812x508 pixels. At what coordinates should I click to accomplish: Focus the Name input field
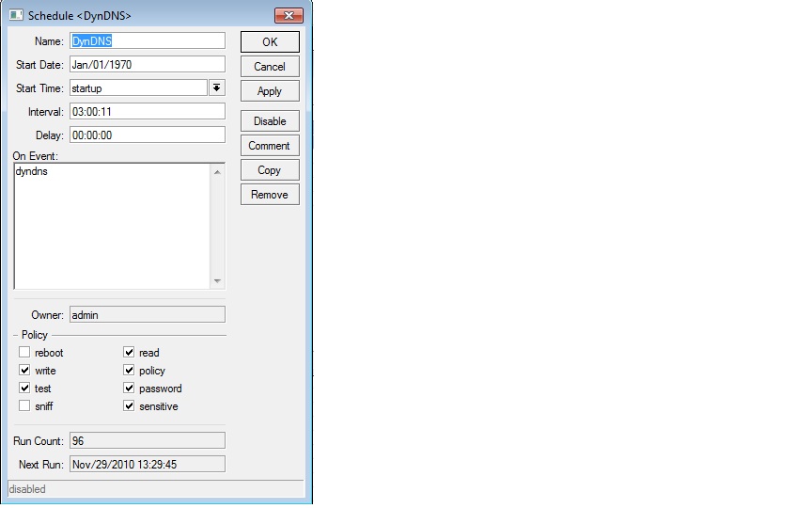point(148,41)
